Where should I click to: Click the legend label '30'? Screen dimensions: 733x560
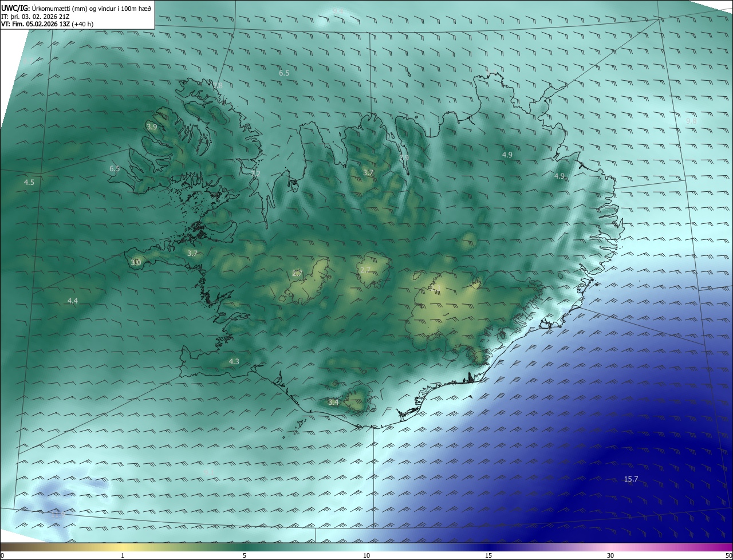[610, 555]
